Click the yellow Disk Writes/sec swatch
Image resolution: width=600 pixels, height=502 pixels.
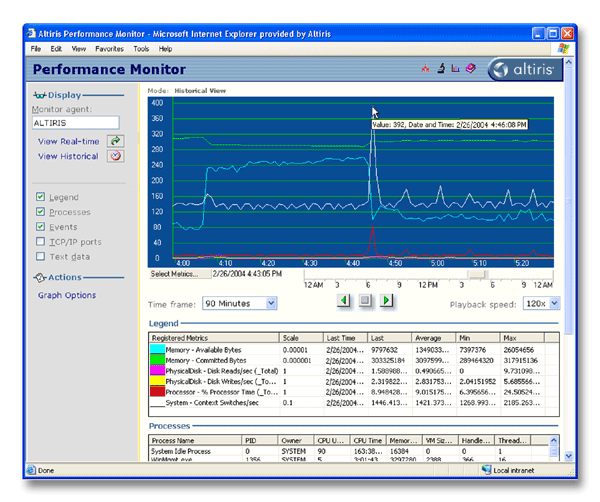pos(157,381)
